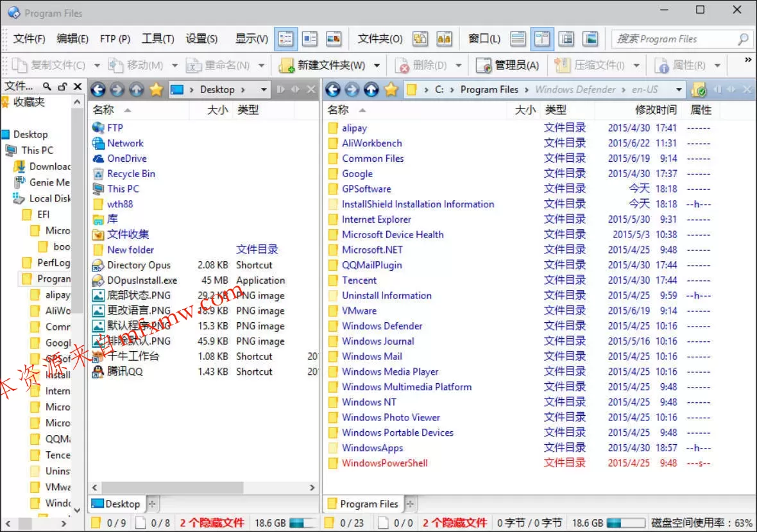Select Thumbnails view icon

[x=334, y=39]
